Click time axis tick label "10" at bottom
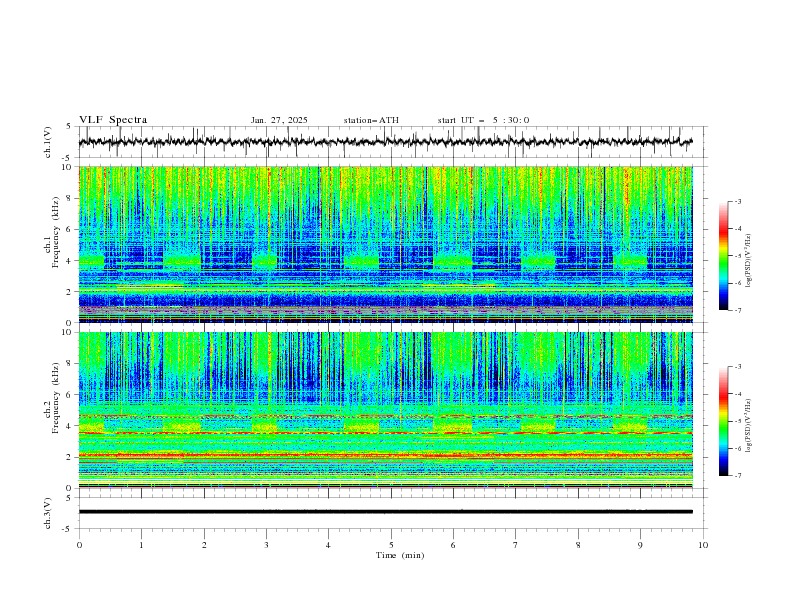792x612 pixels. pos(703,545)
